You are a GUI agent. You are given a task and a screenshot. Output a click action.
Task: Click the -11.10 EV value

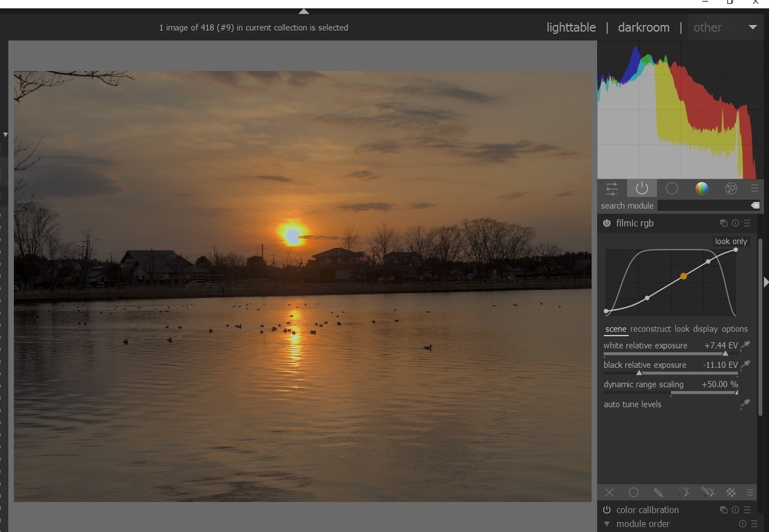tap(720, 365)
